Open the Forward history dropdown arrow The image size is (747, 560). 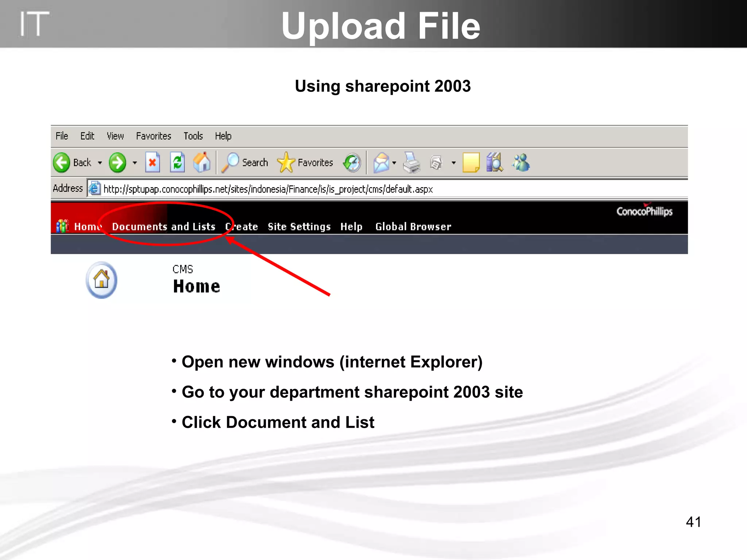[135, 163]
